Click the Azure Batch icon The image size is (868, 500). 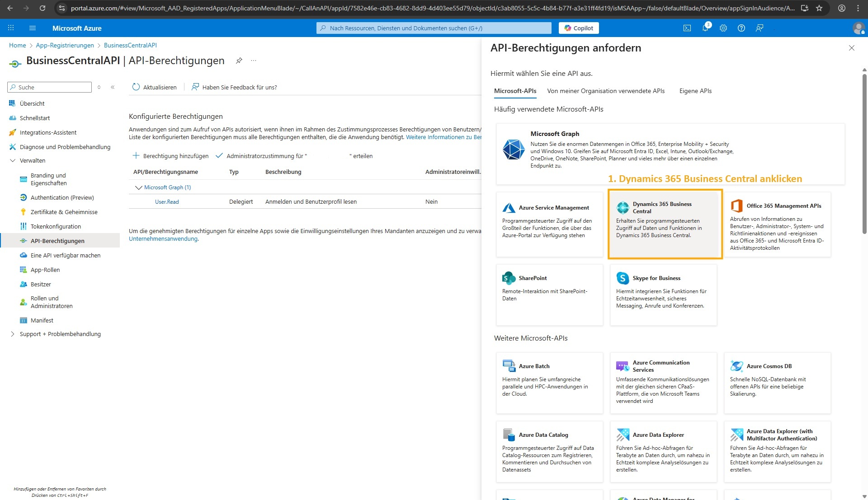pyautogui.click(x=509, y=366)
